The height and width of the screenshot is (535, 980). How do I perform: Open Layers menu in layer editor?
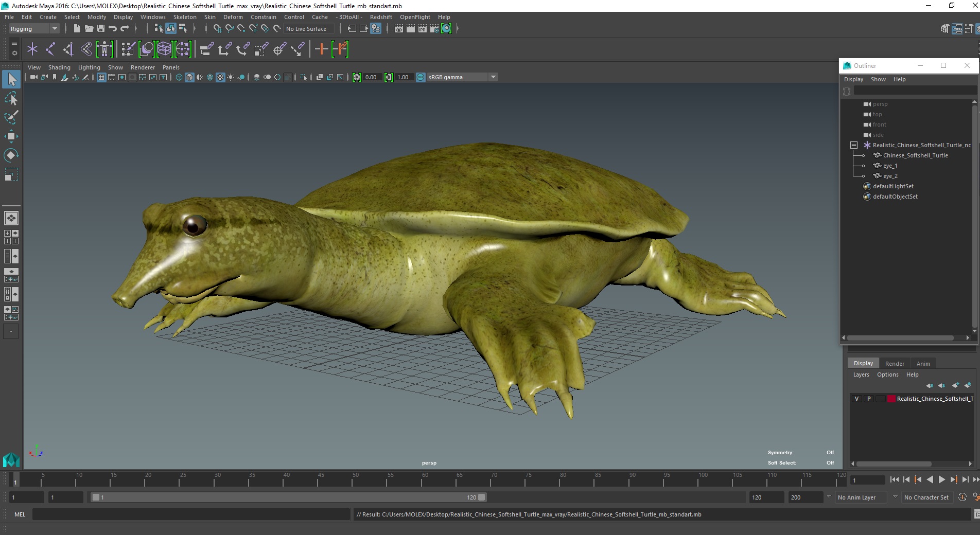point(861,374)
